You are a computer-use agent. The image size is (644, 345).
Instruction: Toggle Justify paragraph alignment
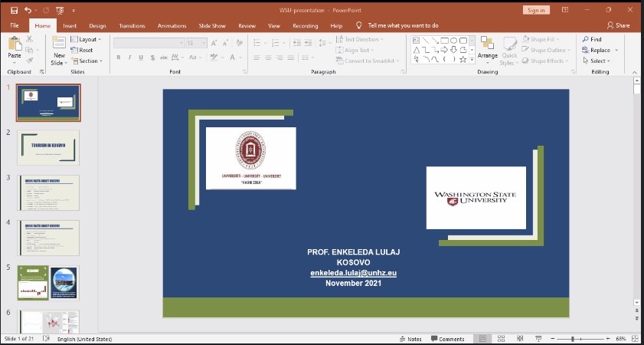[291, 58]
